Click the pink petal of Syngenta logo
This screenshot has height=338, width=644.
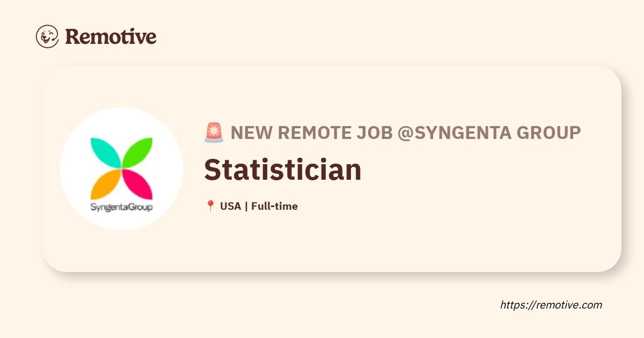coord(138,185)
